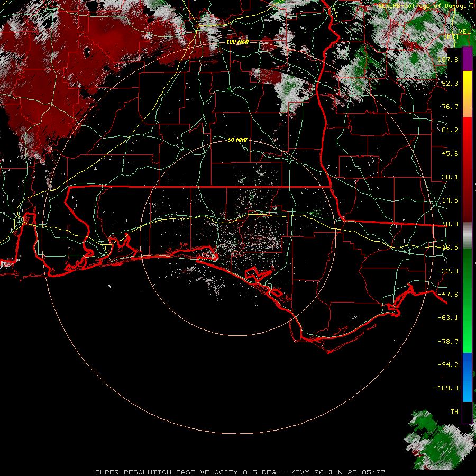Click 'SUPER-RESOLUTION BASE VELOCITY' product title
Viewport: 476px width, 476px height.
click(x=167, y=472)
